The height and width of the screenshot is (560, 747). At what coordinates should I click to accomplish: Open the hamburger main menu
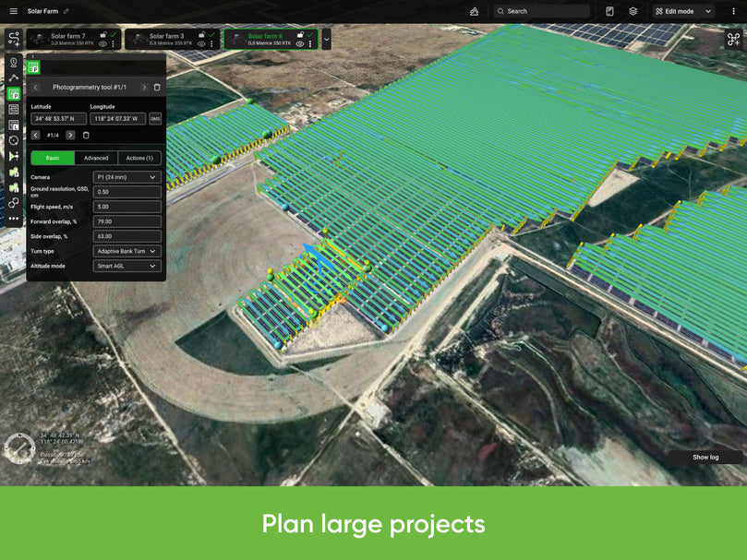click(13, 11)
